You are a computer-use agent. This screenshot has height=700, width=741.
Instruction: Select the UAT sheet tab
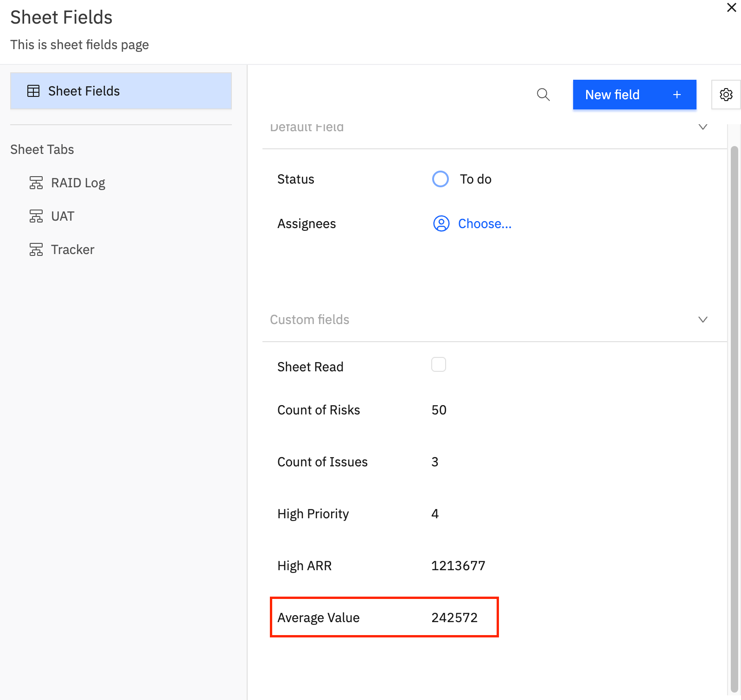(63, 216)
